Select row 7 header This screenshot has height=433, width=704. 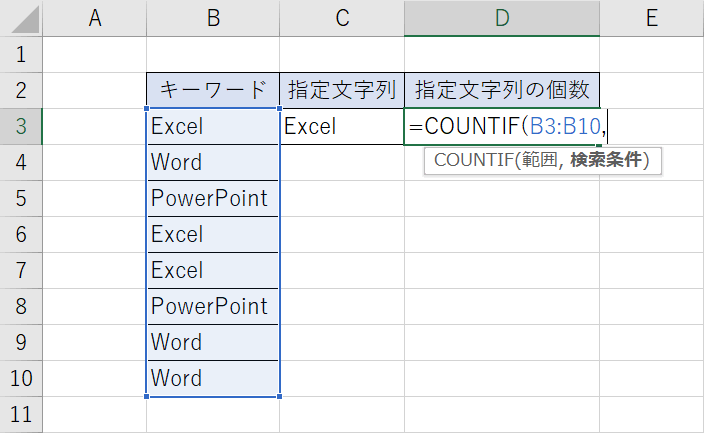(21, 270)
